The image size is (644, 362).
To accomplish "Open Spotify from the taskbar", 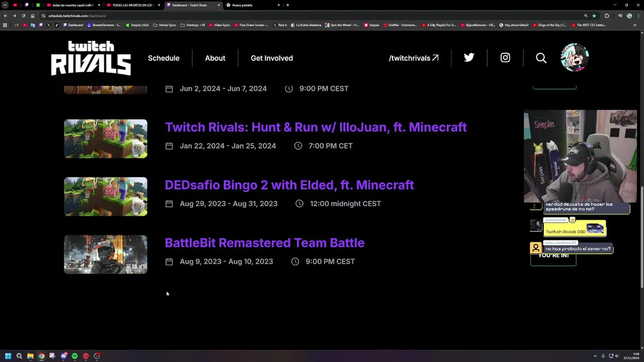I will click(x=74, y=356).
